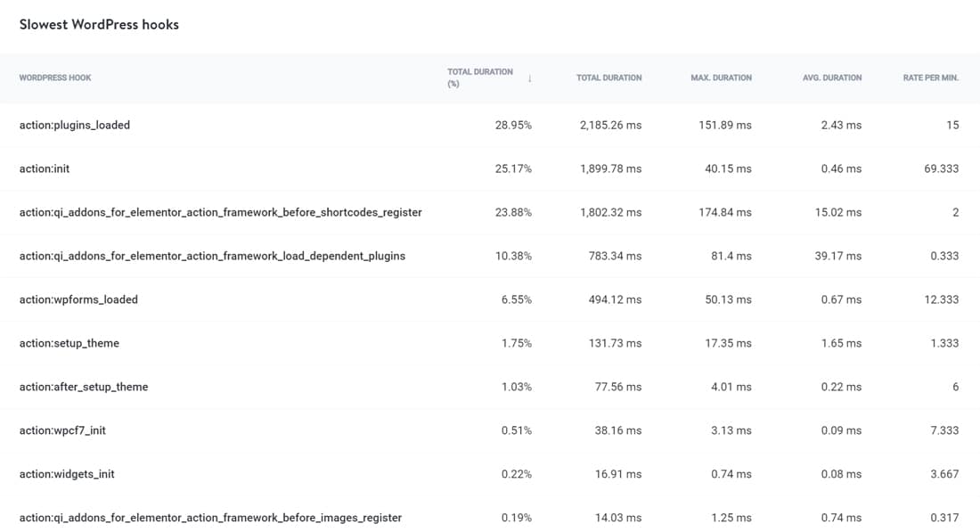The image size is (980, 532).
Task: Click the descending sort arrow icon
Action: click(x=530, y=78)
